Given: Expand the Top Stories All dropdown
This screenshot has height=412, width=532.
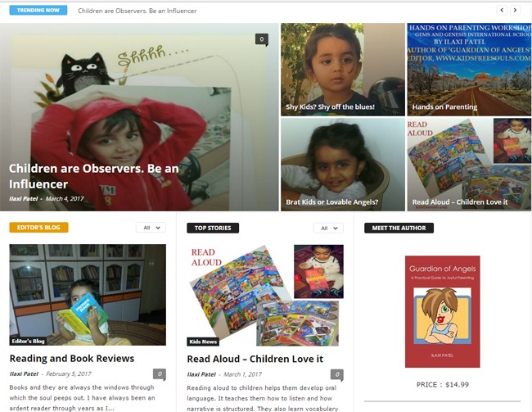Looking at the screenshot, I should [x=328, y=228].
